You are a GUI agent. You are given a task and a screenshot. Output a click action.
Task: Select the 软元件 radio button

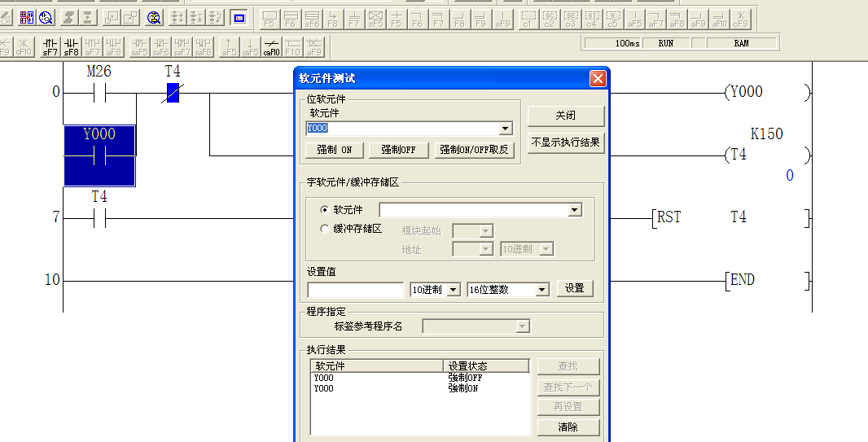[x=326, y=210]
